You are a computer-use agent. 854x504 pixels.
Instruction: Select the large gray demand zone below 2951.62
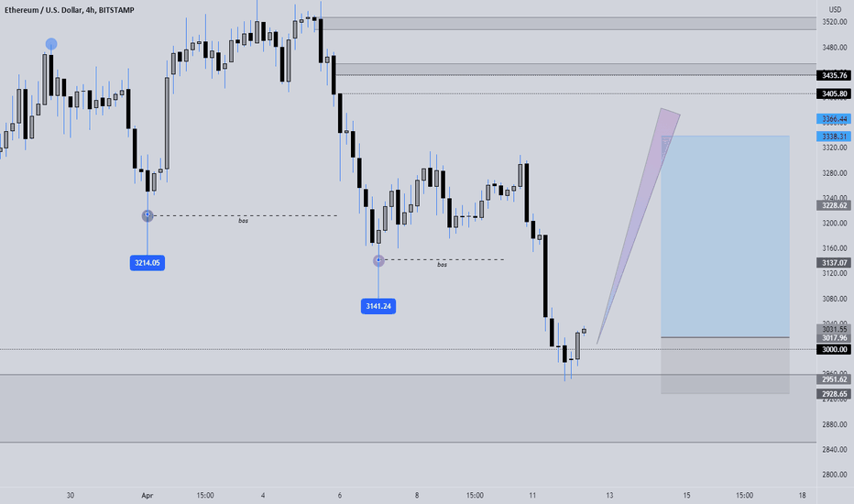pyautogui.click(x=408, y=409)
